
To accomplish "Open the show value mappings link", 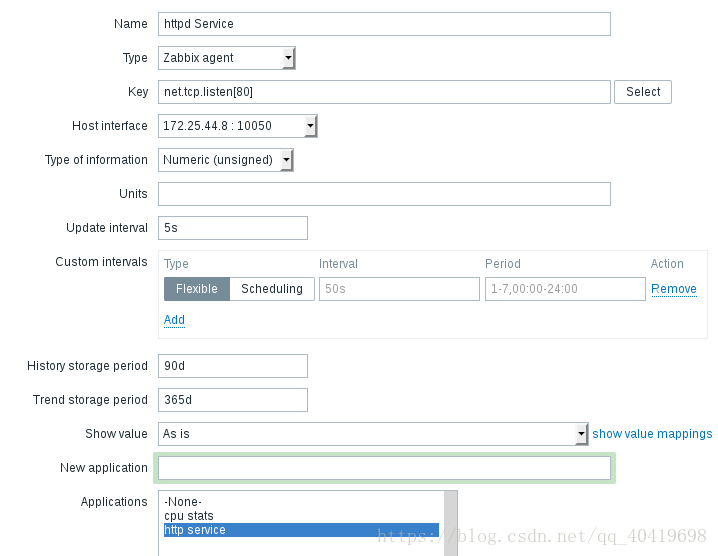I will [652, 434].
